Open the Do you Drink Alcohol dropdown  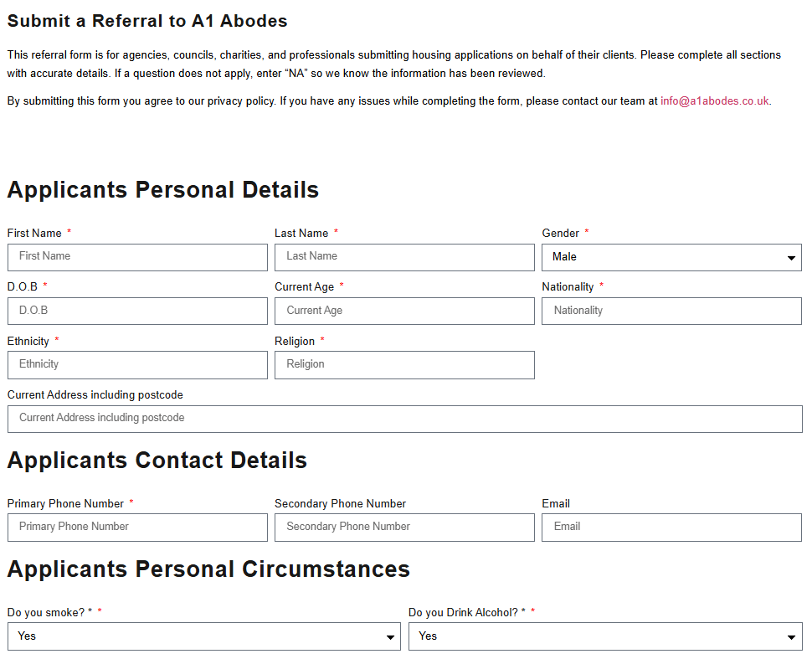(604, 636)
